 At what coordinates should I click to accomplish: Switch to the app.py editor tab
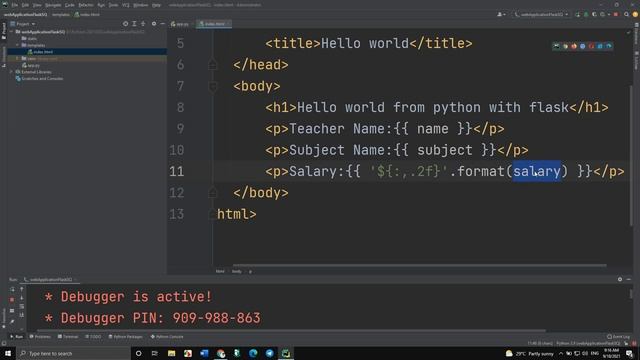[x=180, y=24]
